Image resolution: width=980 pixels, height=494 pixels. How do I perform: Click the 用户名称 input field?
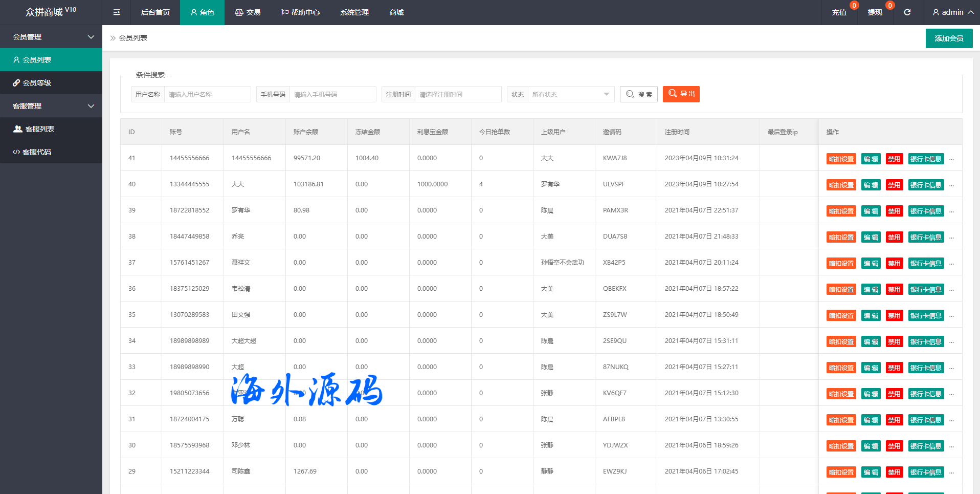point(207,94)
